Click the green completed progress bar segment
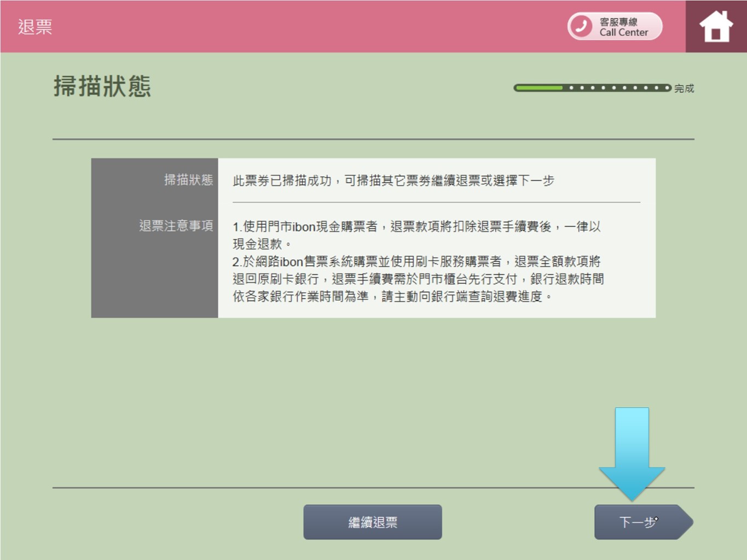The height and width of the screenshot is (560, 747). click(539, 87)
